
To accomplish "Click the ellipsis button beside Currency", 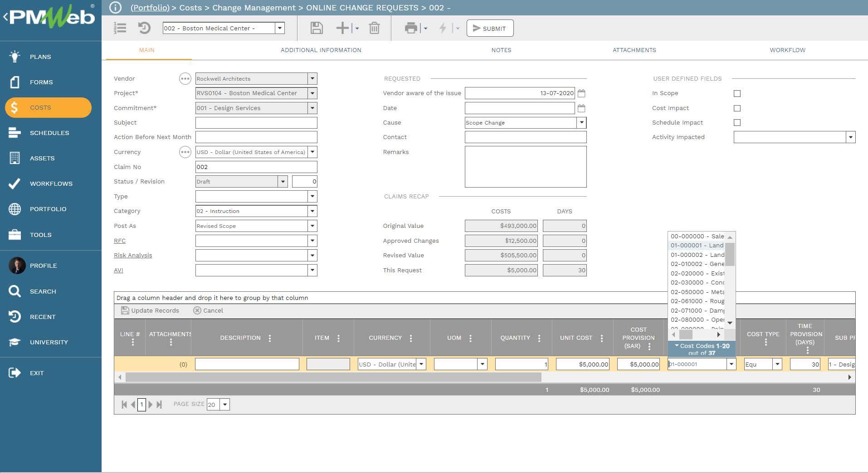I will coord(185,152).
